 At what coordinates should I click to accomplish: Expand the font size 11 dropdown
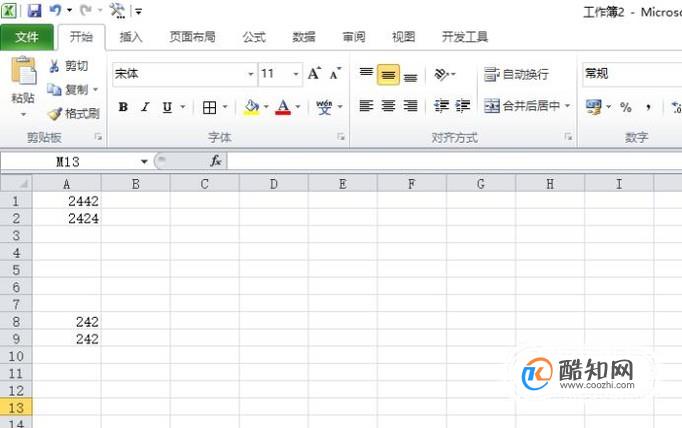coord(296,74)
